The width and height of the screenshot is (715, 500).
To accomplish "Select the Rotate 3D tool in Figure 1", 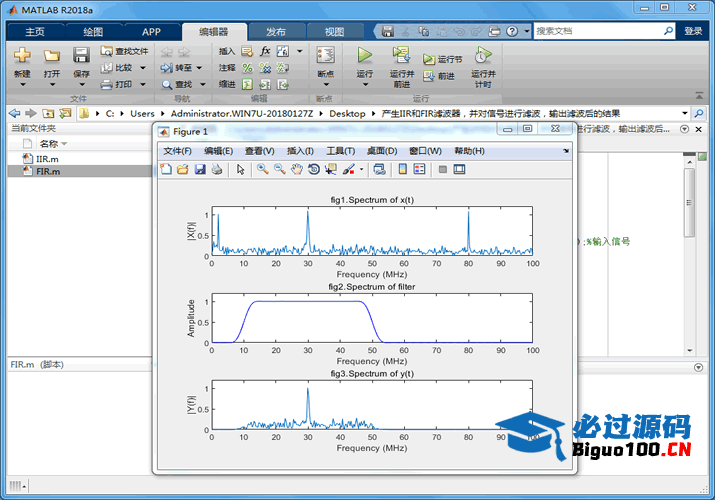I will (x=314, y=170).
